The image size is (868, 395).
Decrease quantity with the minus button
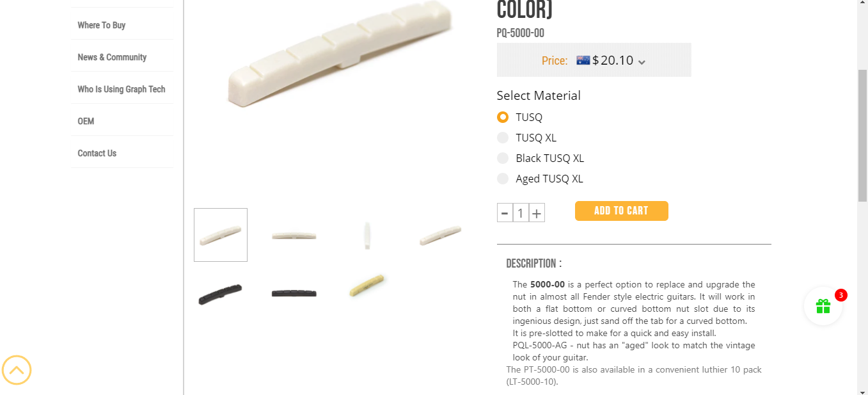pos(505,213)
